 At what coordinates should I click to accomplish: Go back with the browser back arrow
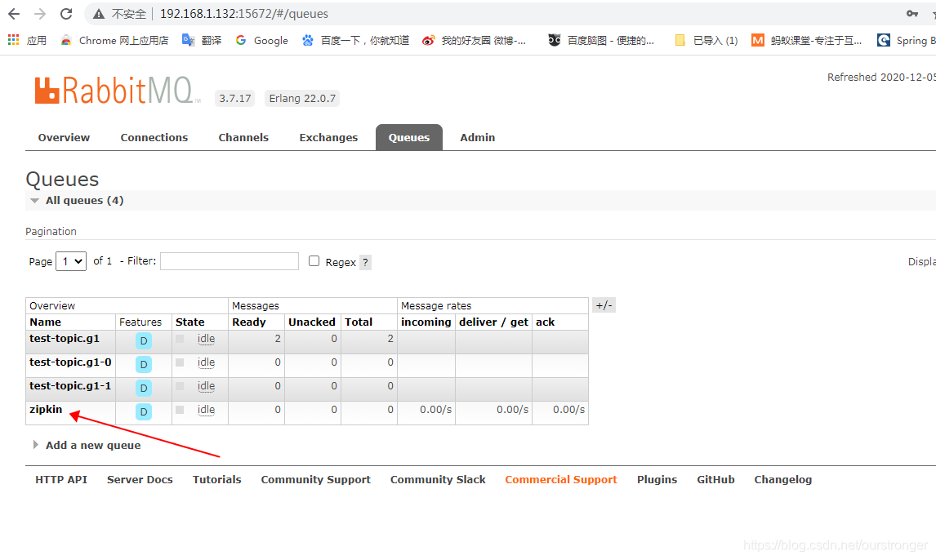click(x=14, y=14)
